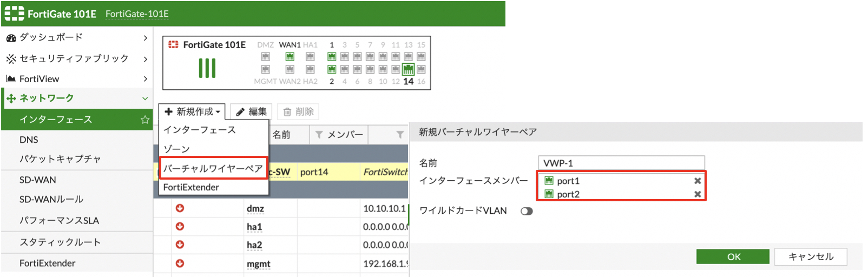Click DMZ port icon on faceplate

tap(265, 57)
